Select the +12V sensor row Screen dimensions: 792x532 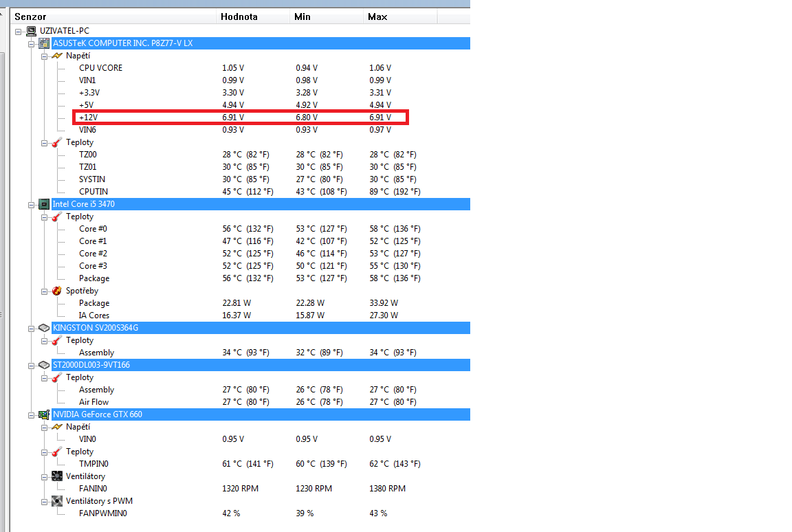(x=241, y=118)
